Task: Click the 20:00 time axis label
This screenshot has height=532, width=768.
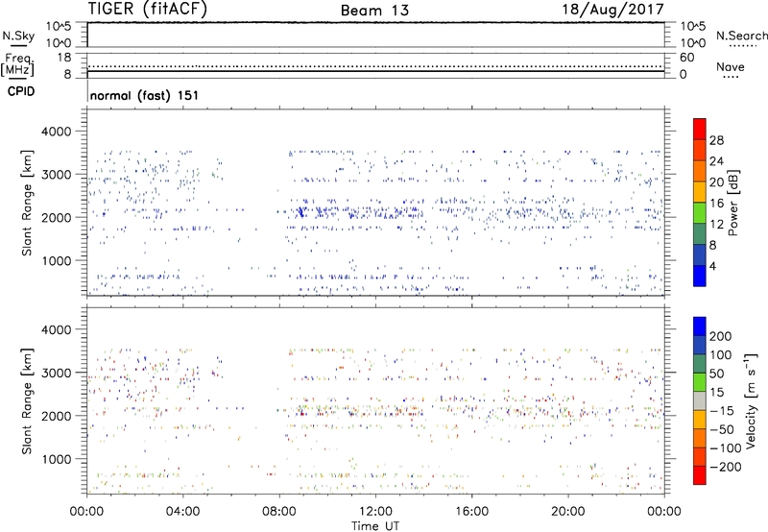Action: click(568, 512)
